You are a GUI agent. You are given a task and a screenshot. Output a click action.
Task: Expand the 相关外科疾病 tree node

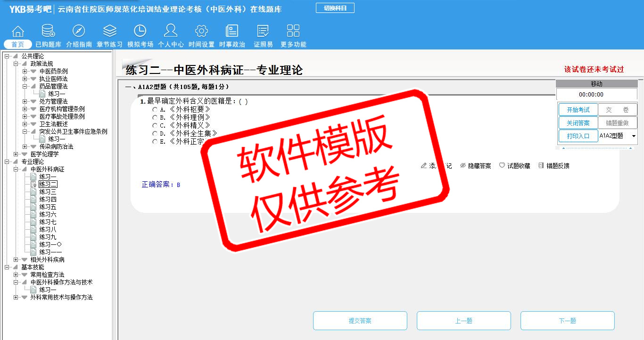tap(16, 259)
